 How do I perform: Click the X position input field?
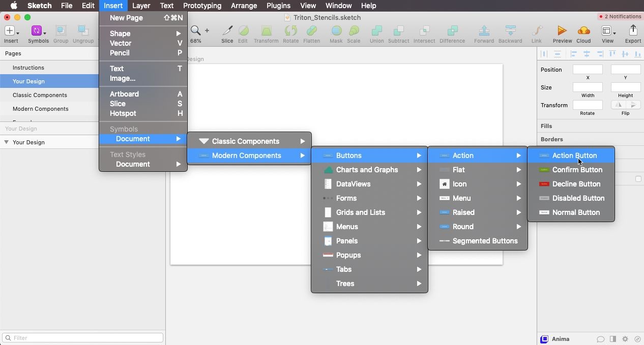click(588, 70)
